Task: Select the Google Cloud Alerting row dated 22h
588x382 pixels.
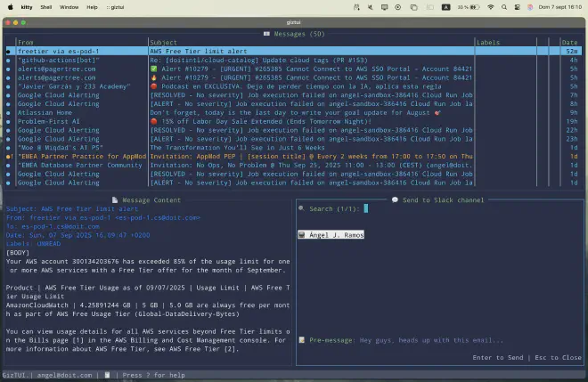Action: [x=294, y=130]
